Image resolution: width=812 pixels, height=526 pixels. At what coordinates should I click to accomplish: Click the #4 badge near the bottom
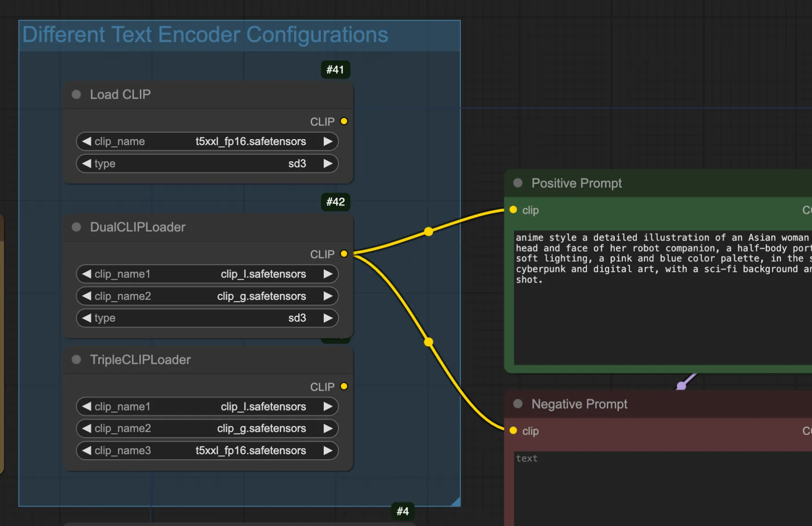[402, 511]
